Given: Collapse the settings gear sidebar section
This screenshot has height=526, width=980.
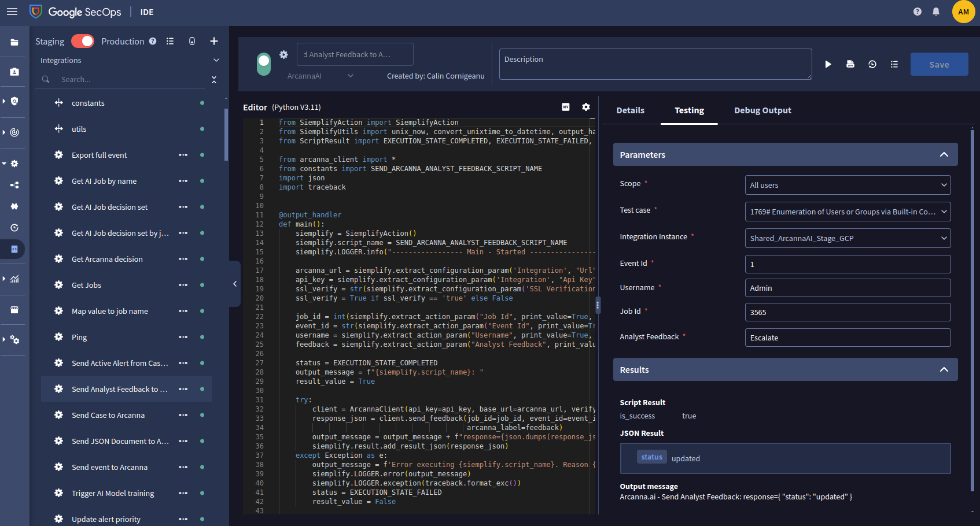Looking at the screenshot, I should point(4,164).
